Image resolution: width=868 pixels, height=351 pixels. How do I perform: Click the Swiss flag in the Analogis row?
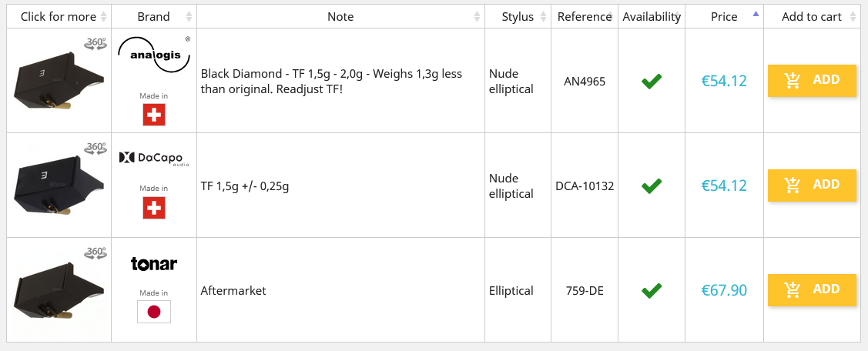coord(154,115)
